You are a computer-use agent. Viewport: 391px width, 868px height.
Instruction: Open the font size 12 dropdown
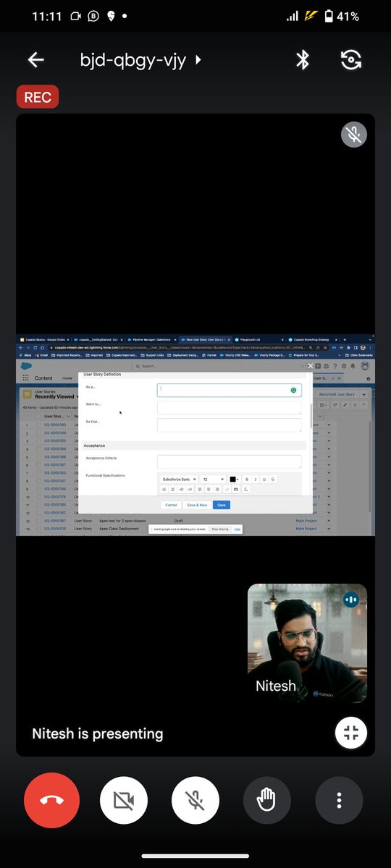[213, 479]
